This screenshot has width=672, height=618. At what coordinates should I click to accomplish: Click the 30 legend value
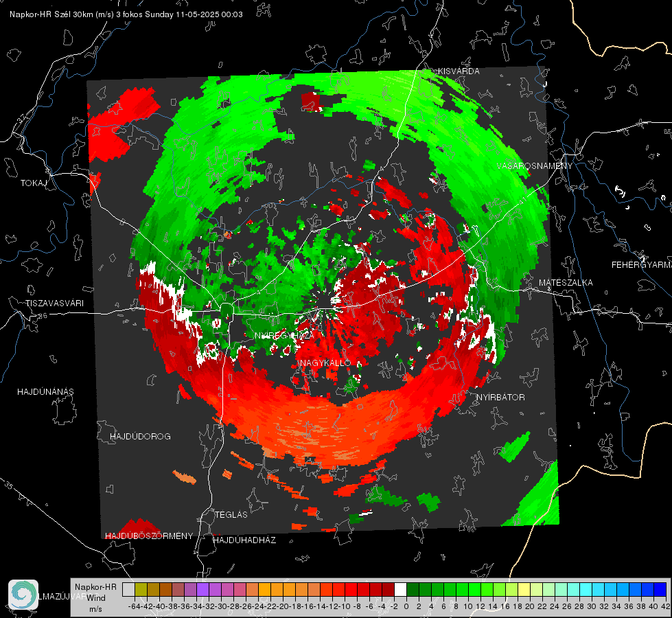(592, 606)
